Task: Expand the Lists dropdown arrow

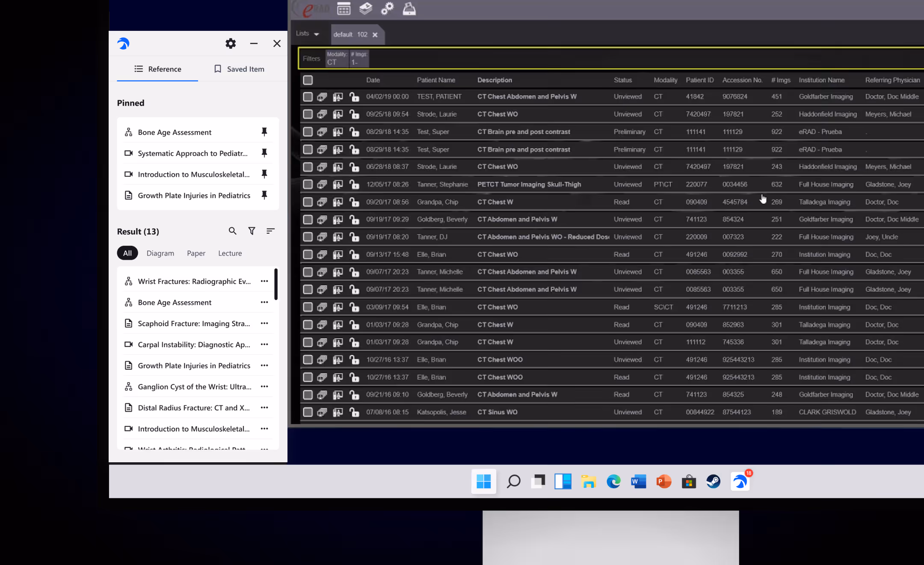Action: 317,34
